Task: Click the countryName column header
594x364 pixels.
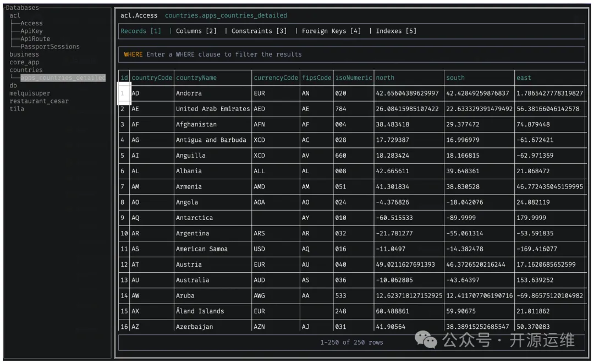Action: (x=196, y=78)
